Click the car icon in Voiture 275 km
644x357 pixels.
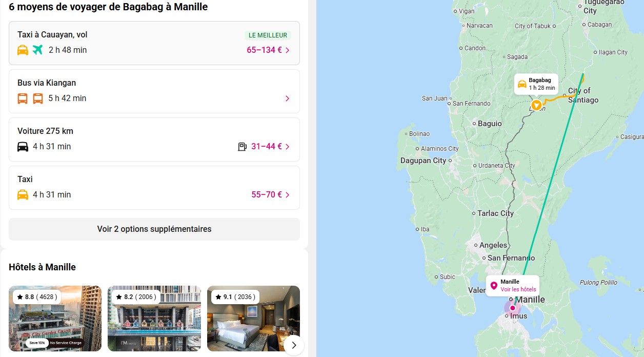coord(23,147)
